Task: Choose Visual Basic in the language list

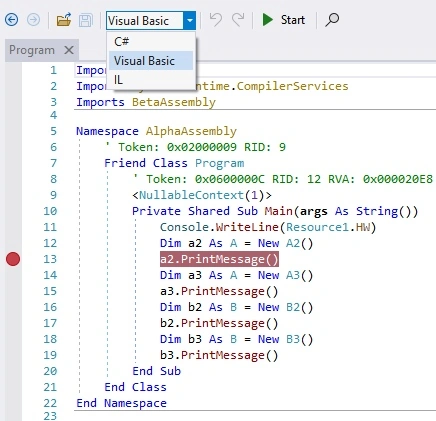Action: (151, 61)
